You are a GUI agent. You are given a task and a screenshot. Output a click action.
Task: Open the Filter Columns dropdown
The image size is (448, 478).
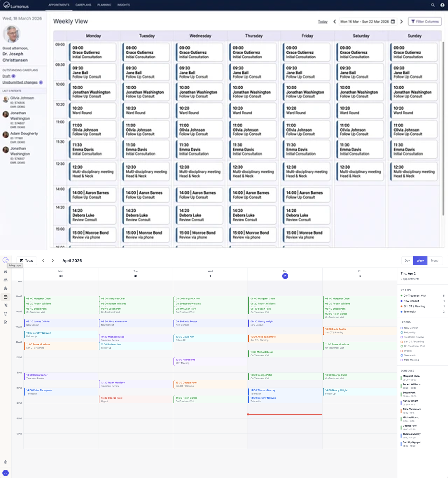pos(425,22)
